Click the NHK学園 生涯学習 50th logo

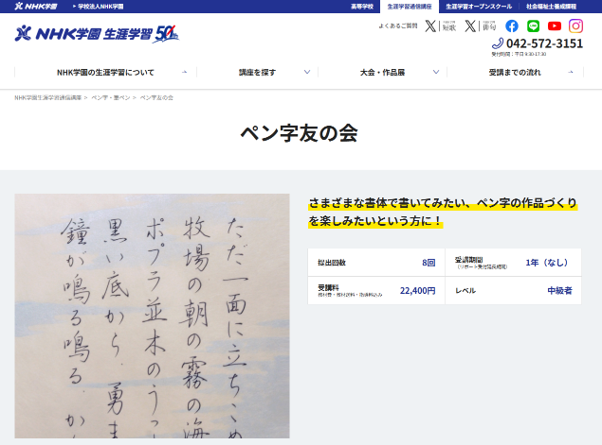[97, 34]
